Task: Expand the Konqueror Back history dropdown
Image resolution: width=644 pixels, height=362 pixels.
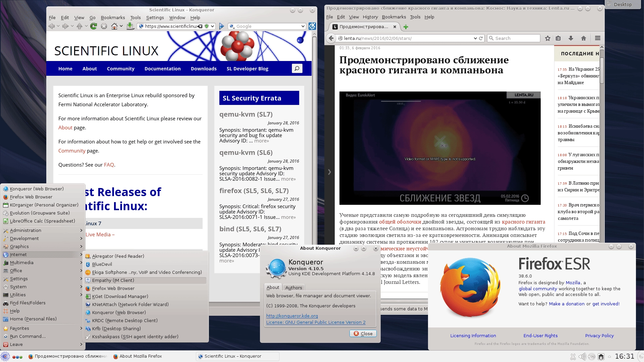Action: tap(58, 26)
